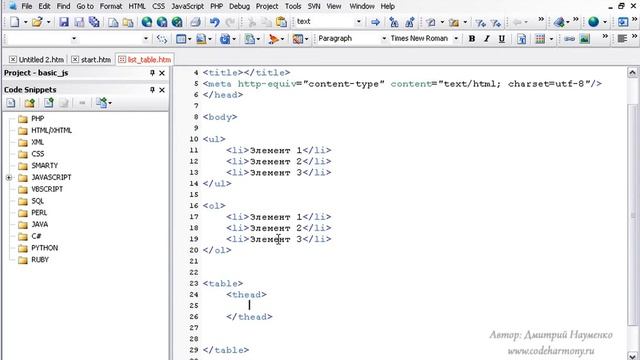Click the Paste clipboard icon
The image size is (640, 360).
point(281,22)
